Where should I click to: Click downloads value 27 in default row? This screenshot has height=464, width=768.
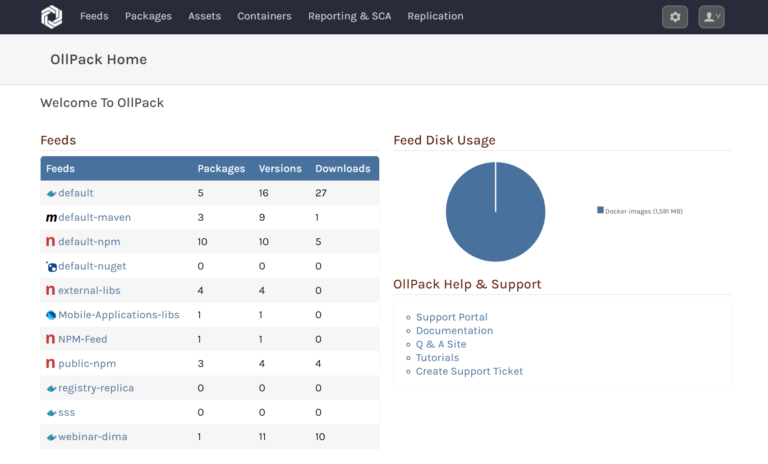pos(321,193)
